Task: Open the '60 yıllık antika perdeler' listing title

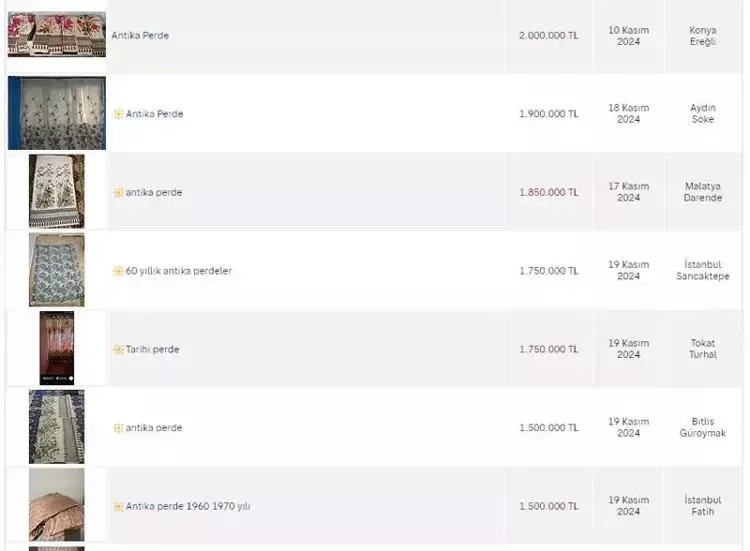Action: [x=178, y=271]
